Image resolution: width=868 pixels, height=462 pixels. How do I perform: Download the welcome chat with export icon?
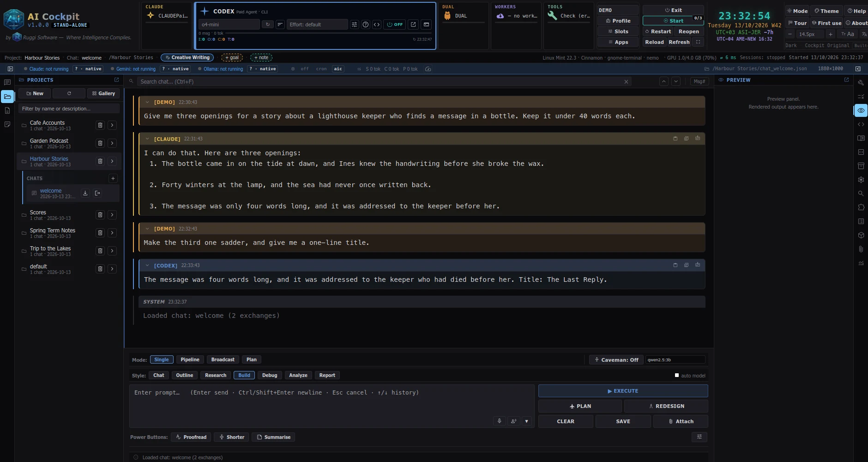[85, 193]
